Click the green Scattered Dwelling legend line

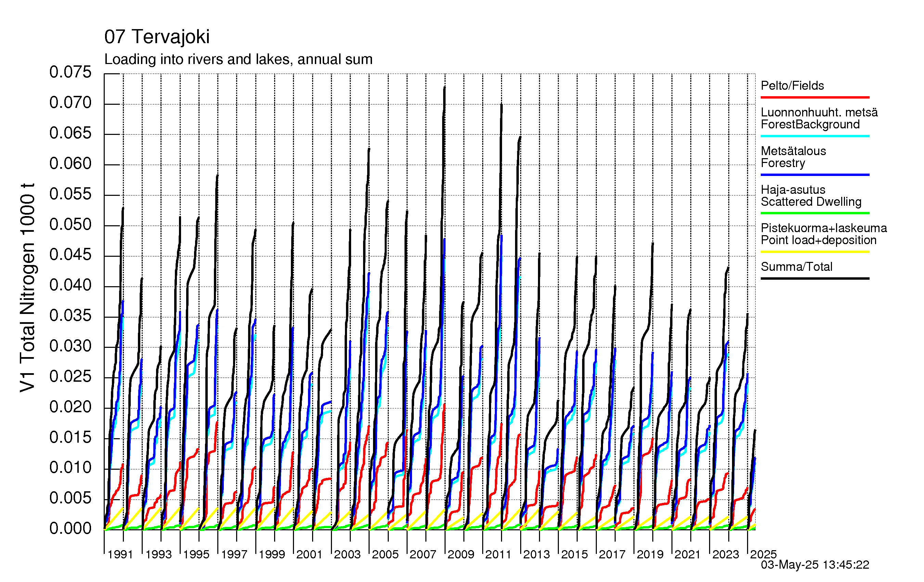tap(814, 213)
